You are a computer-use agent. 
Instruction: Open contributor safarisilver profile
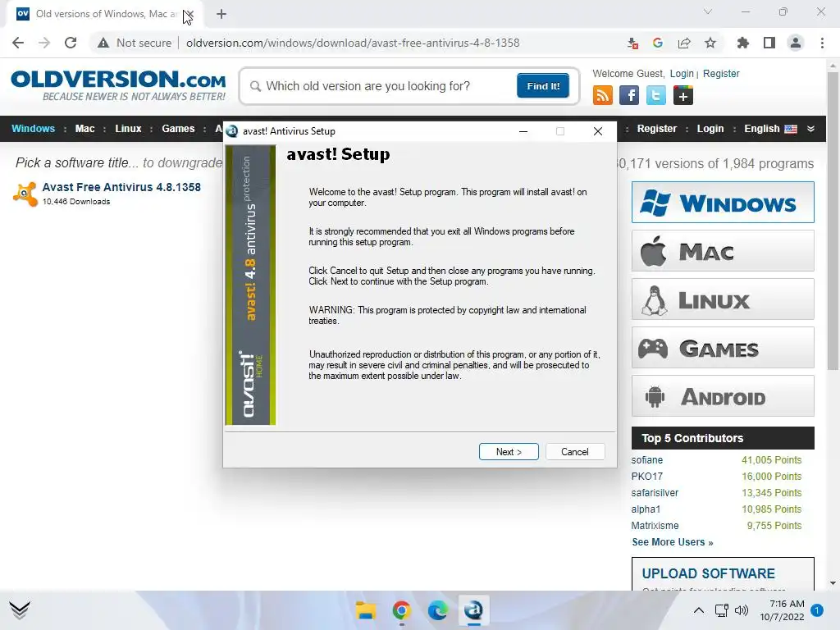pos(655,492)
